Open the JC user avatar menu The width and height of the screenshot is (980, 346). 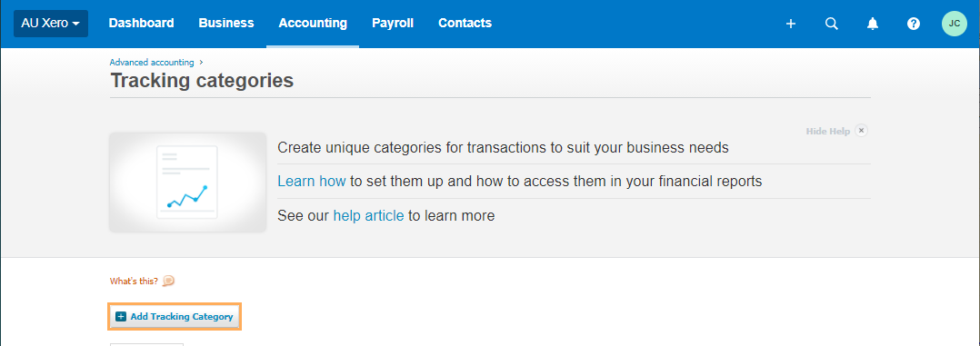point(955,24)
